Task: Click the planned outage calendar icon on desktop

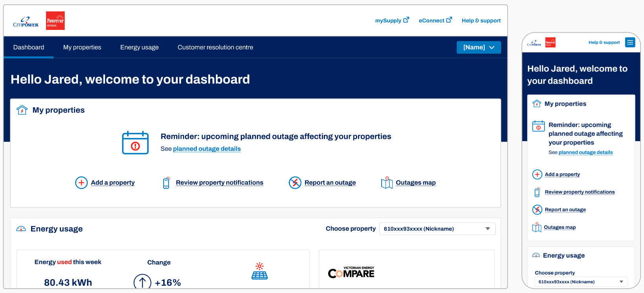Action: pos(135,142)
